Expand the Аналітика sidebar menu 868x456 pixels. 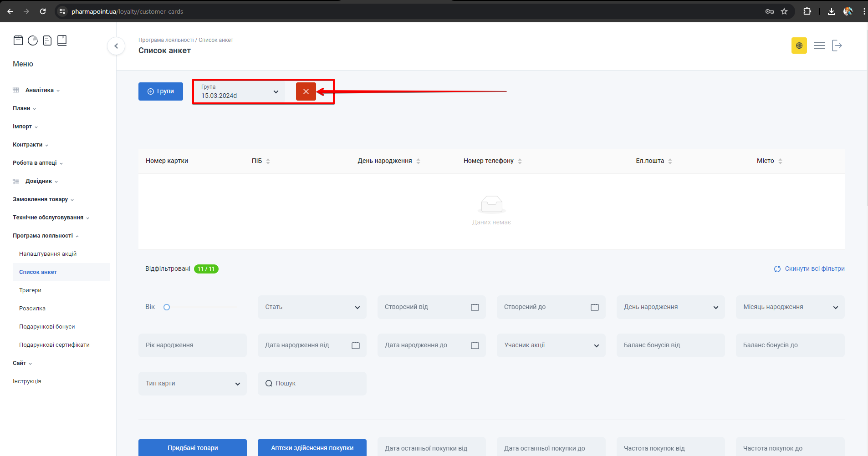click(x=40, y=90)
